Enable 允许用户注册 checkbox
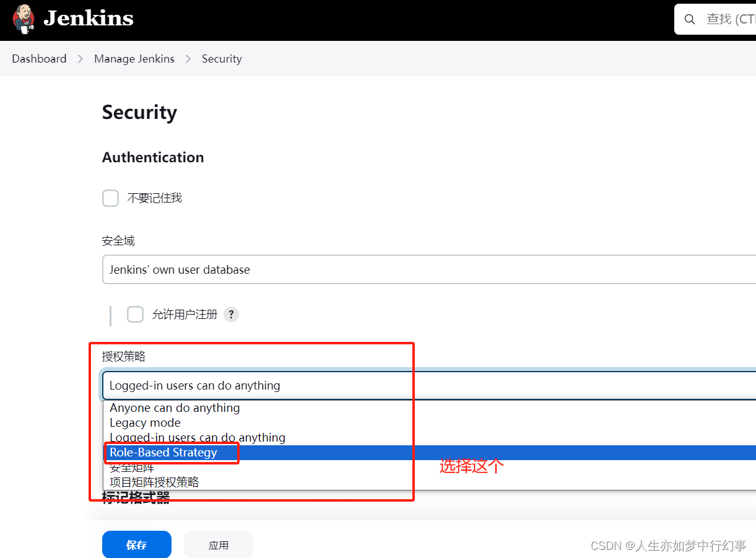Viewport: 756px width, 558px height. [x=135, y=315]
